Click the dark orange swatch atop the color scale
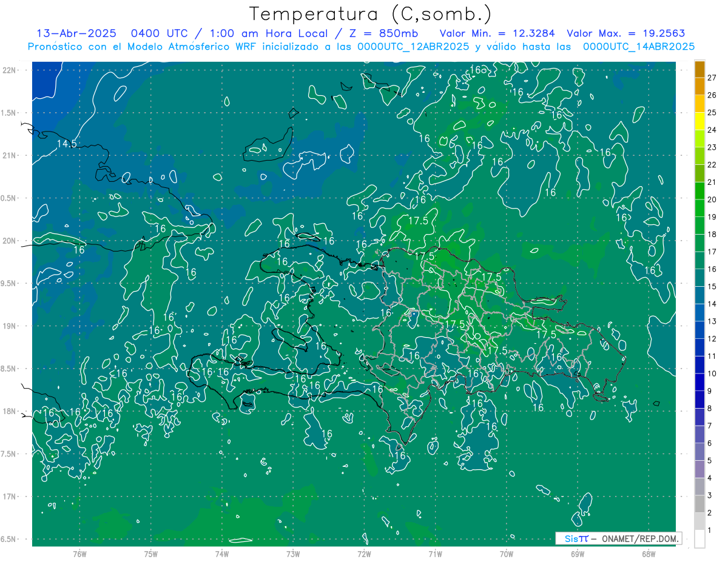Screen dimensions: 728x562 [x=699, y=69]
